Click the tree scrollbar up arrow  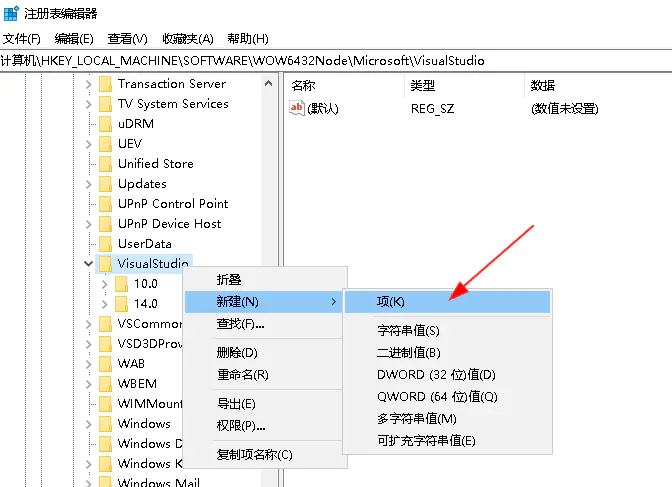click(269, 84)
